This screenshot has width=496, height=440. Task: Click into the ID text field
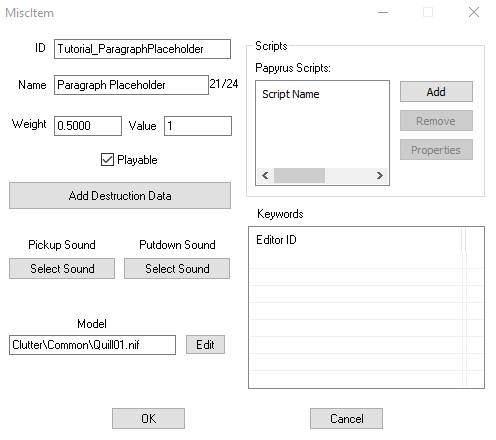click(142, 49)
